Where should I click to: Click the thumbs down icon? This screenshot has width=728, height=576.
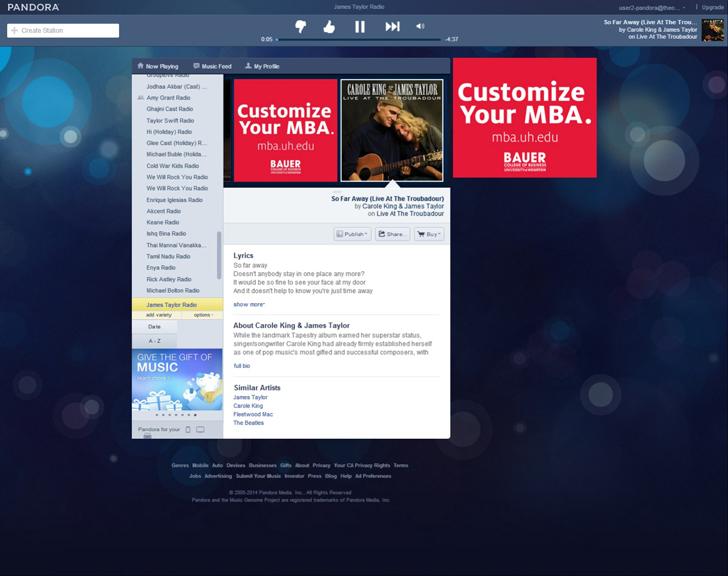coord(301,26)
